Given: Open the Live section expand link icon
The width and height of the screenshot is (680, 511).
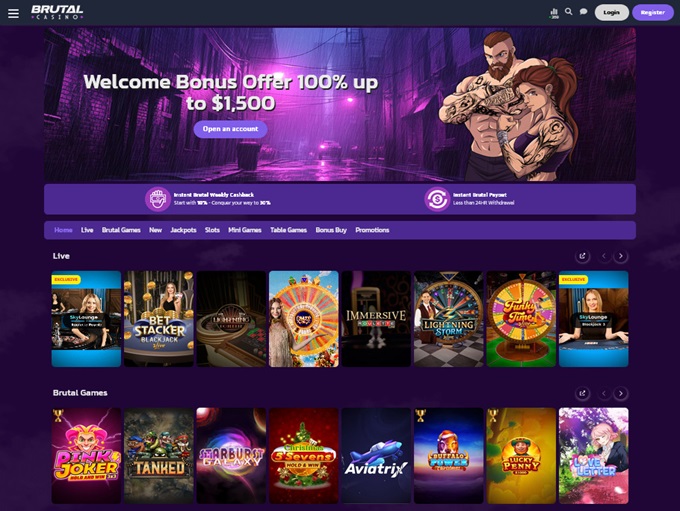Looking at the screenshot, I should [x=582, y=256].
